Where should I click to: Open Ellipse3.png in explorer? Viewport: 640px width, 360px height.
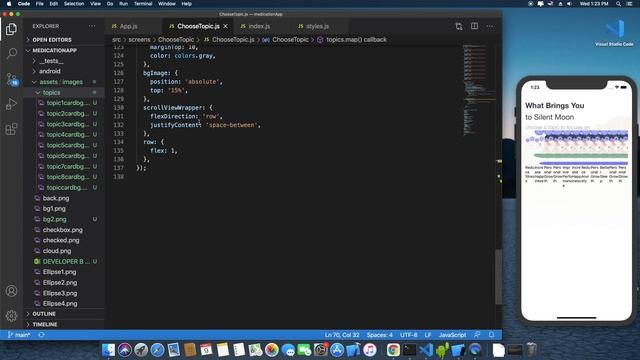coord(60,293)
